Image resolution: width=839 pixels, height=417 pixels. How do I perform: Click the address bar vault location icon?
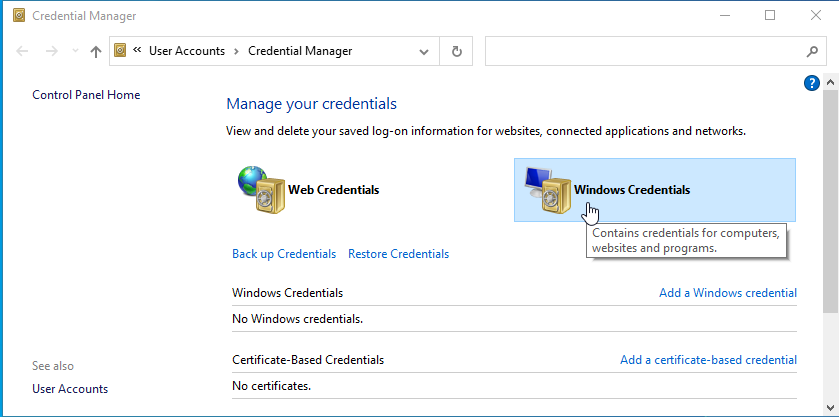point(121,51)
